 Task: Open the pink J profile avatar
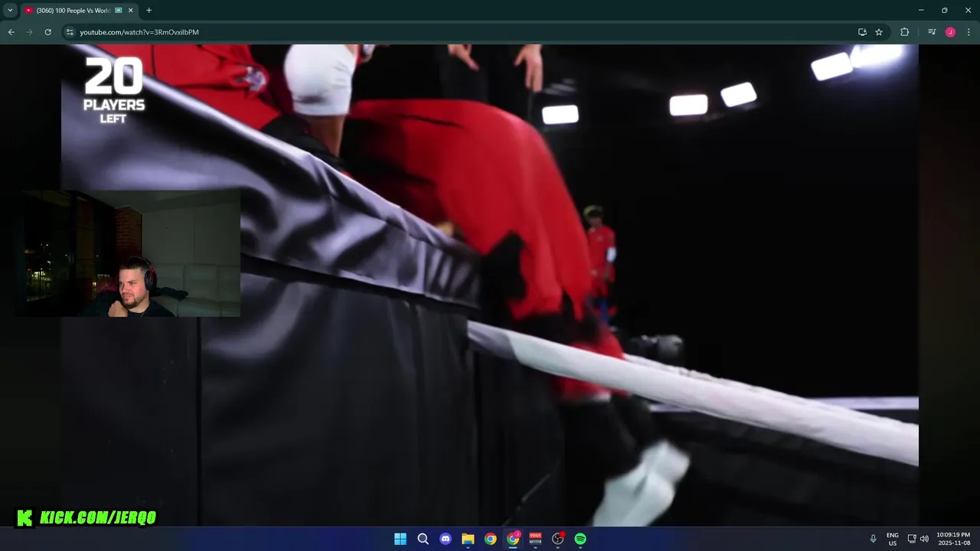[950, 32]
